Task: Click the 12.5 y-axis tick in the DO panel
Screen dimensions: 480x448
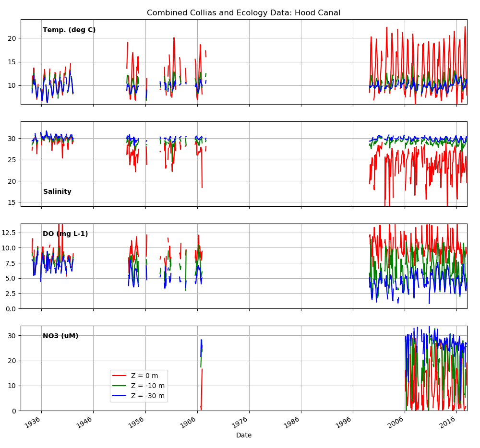Action: (10, 233)
